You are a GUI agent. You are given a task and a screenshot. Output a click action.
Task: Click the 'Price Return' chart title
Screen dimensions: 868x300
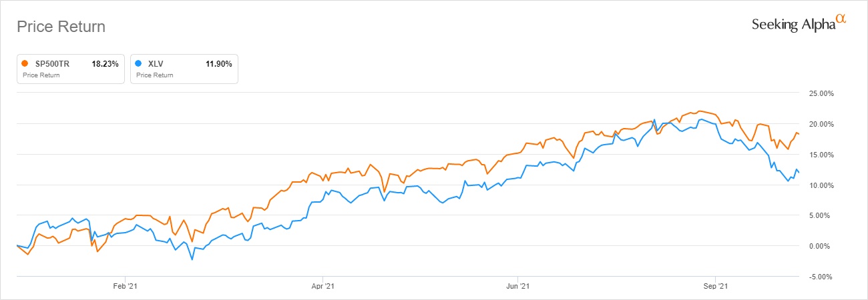tap(61, 27)
